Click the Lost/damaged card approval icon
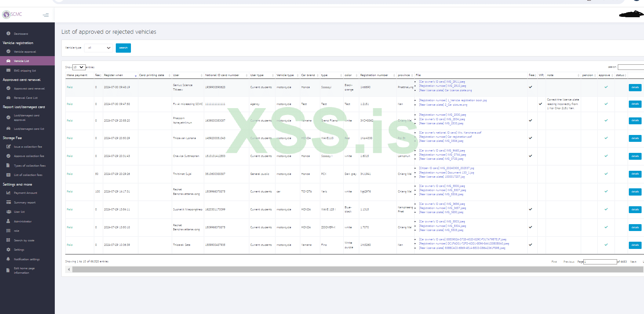644x314 pixels. point(8,117)
